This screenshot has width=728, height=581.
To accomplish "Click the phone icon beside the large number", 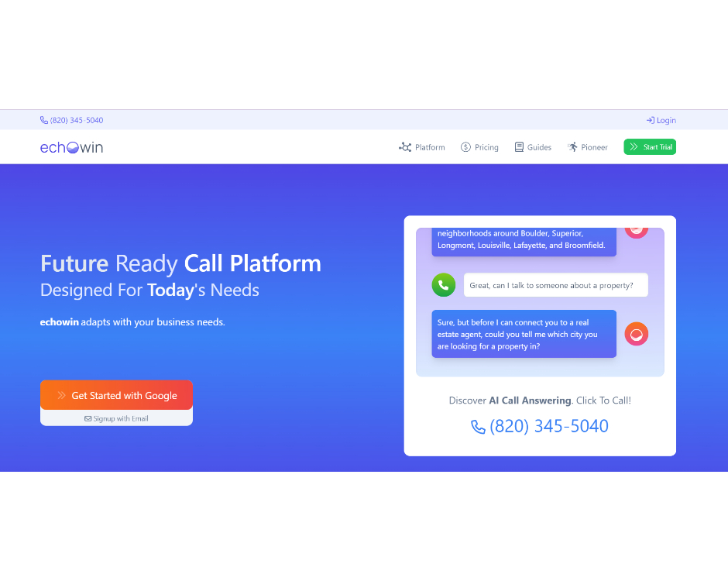I will 478,427.
